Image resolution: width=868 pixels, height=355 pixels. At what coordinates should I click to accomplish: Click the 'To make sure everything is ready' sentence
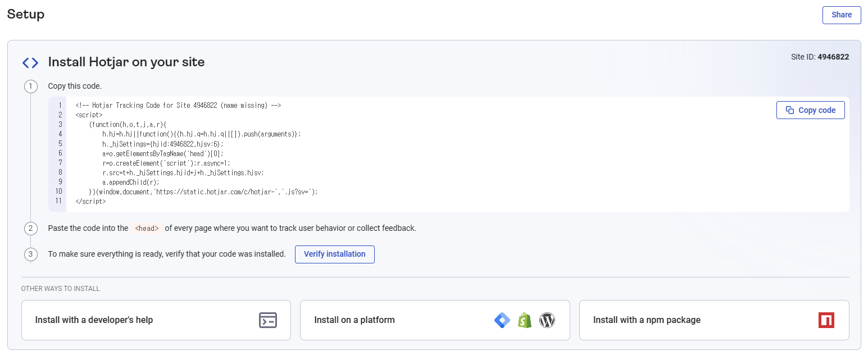coord(167,254)
